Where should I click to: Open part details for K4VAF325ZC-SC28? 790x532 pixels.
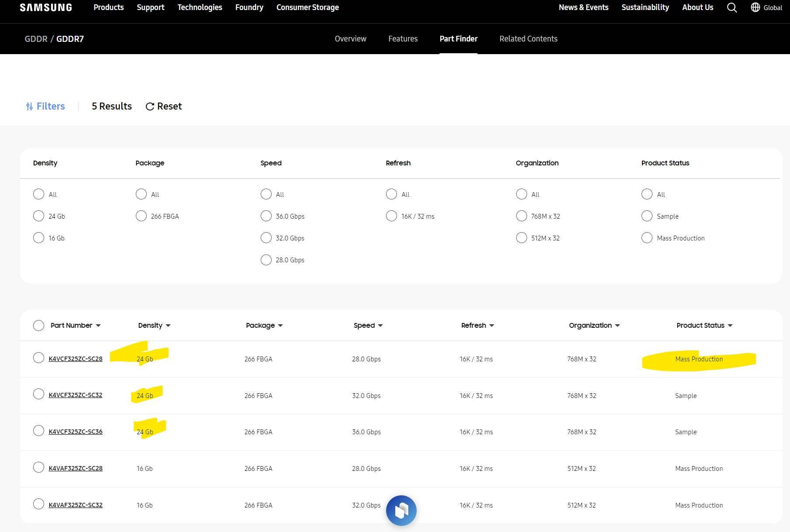(76, 468)
